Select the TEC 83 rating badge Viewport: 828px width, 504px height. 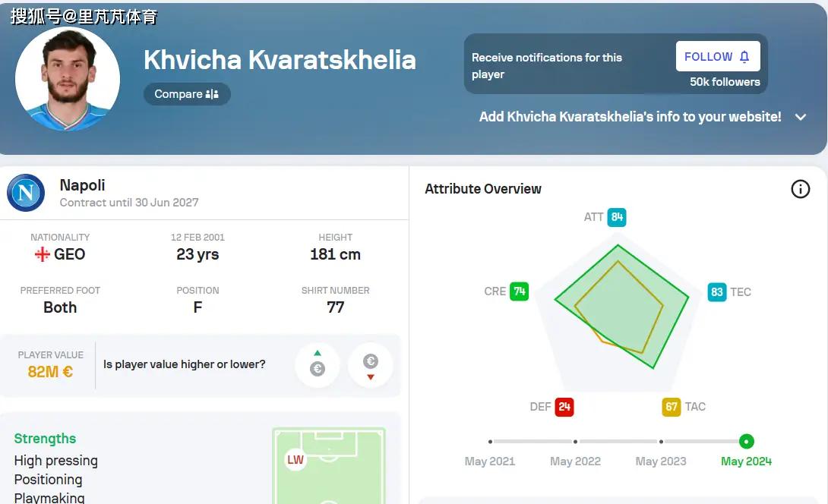pos(716,291)
